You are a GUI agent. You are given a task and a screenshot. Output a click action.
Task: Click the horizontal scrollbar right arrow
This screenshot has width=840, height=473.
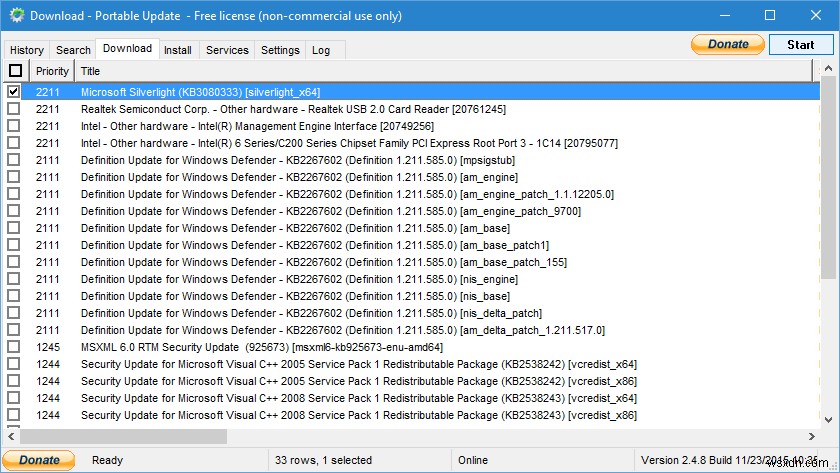tap(812, 436)
